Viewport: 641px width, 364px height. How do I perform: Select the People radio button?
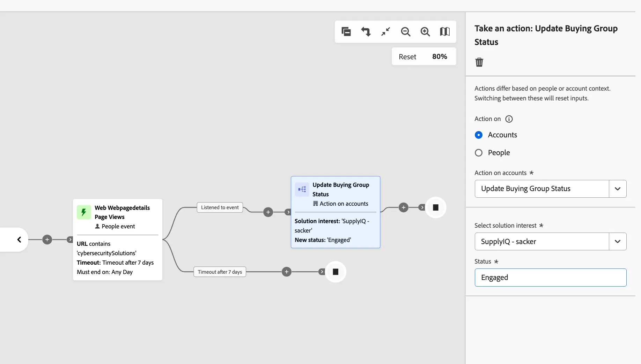click(x=479, y=153)
